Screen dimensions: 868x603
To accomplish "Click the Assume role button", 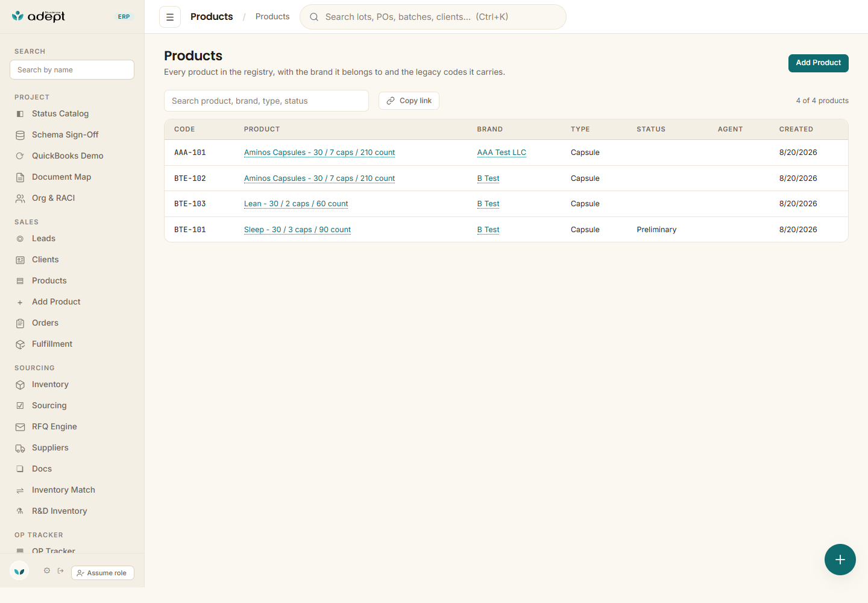I will tap(102, 573).
